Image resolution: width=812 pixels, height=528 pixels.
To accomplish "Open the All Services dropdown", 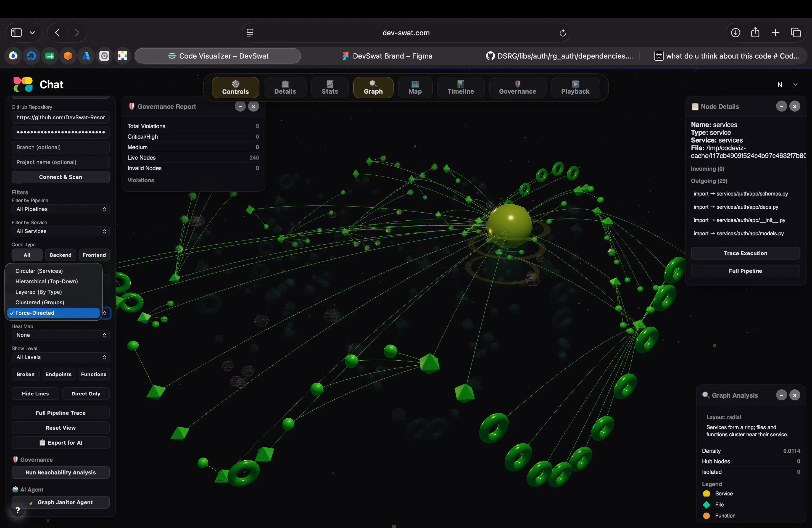I will 61,231.
